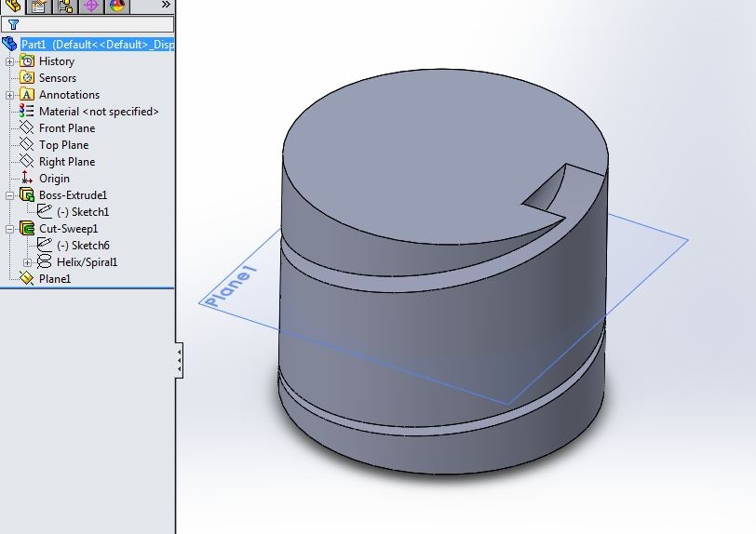Select the Front Plane icon

[26, 128]
